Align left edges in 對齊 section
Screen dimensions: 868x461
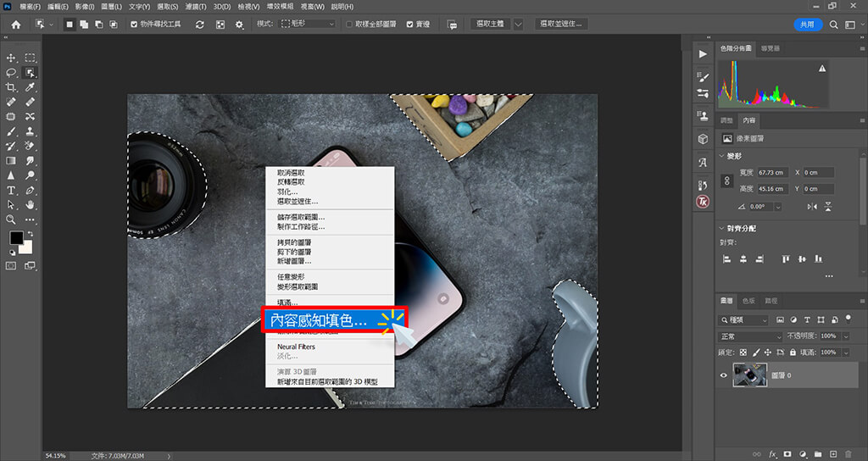tap(726, 259)
